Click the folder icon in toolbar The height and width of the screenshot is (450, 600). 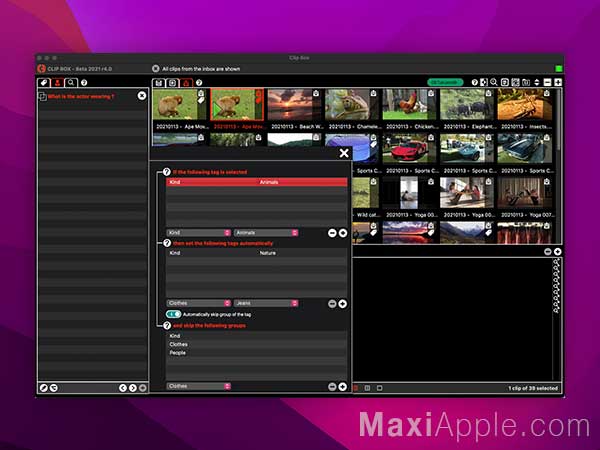pyautogui.click(x=526, y=82)
